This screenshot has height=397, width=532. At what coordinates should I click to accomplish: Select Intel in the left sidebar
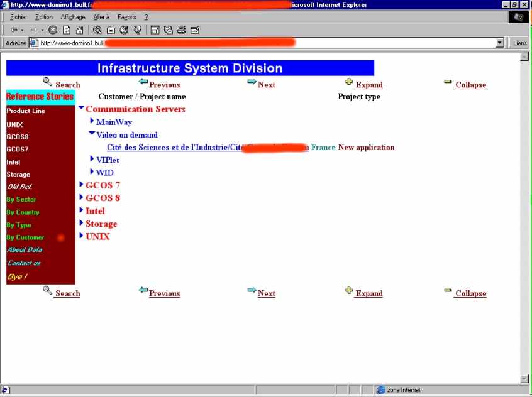click(13, 162)
